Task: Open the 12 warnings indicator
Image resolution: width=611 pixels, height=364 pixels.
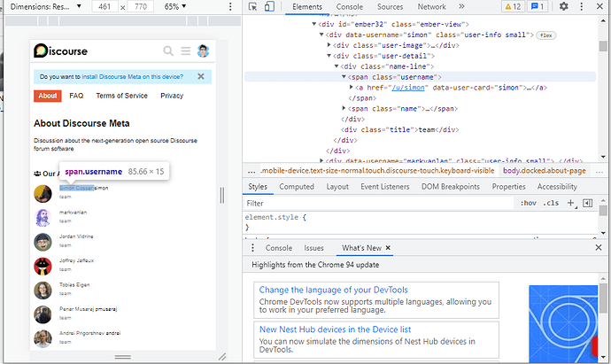Action: (513, 6)
